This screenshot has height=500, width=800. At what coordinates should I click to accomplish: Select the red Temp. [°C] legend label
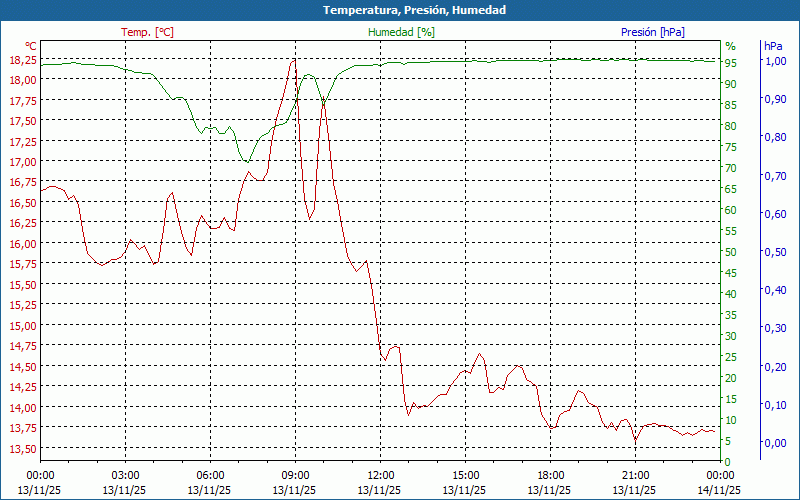(147, 32)
